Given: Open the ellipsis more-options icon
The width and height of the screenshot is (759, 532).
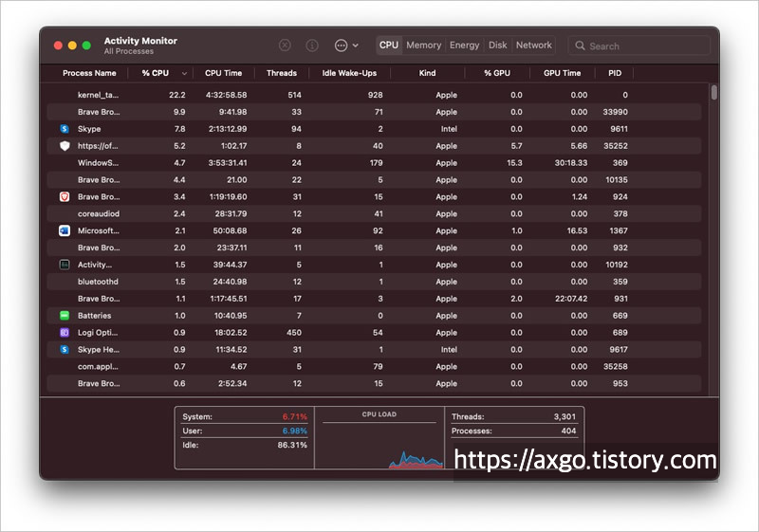Looking at the screenshot, I should [x=341, y=45].
